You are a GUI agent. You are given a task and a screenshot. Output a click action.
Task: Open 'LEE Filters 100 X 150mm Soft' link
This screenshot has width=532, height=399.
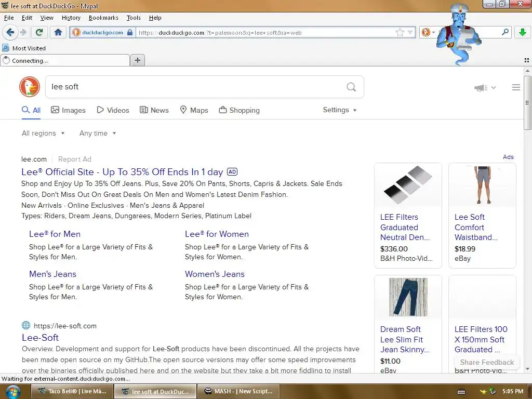coord(481,339)
